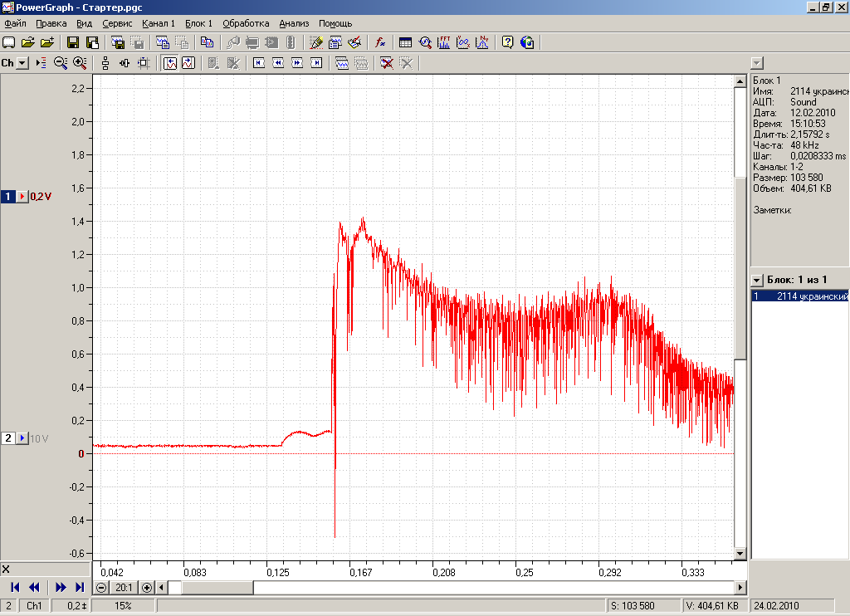Image resolution: width=850 pixels, height=616 pixels.
Task: Open a file with the folder icon
Action: pyautogui.click(x=27, y=42)
